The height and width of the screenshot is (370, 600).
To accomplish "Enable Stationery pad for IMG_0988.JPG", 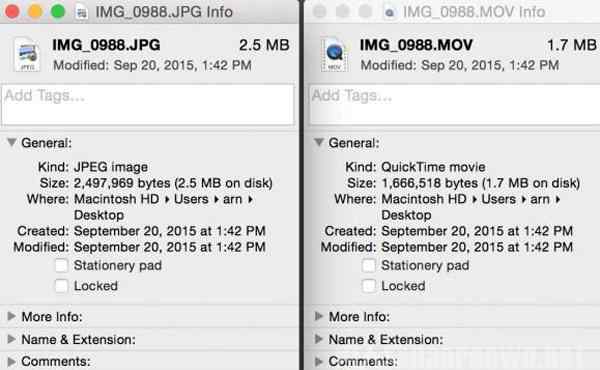I will tap(61, 265).
